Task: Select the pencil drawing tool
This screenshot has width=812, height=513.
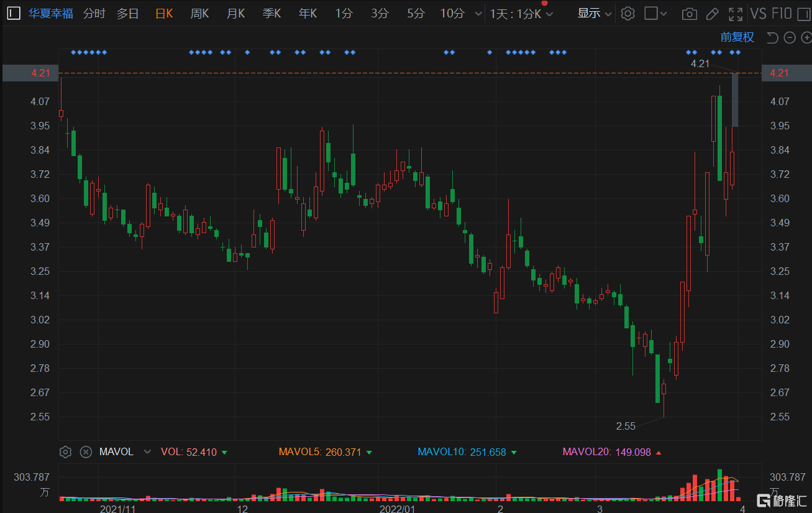Action: click(x=713, y=14)
